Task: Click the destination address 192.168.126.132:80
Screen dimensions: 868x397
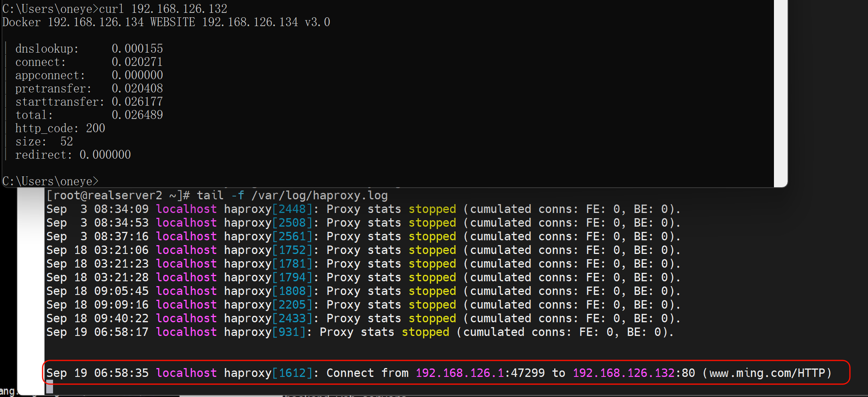Action: click(633, 373)
